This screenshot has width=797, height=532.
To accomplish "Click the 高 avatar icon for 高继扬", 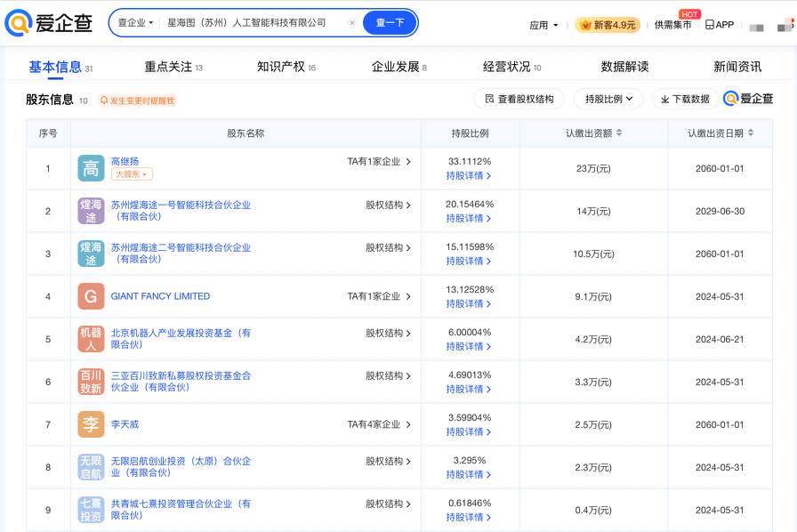I will (x=91, y=168).
